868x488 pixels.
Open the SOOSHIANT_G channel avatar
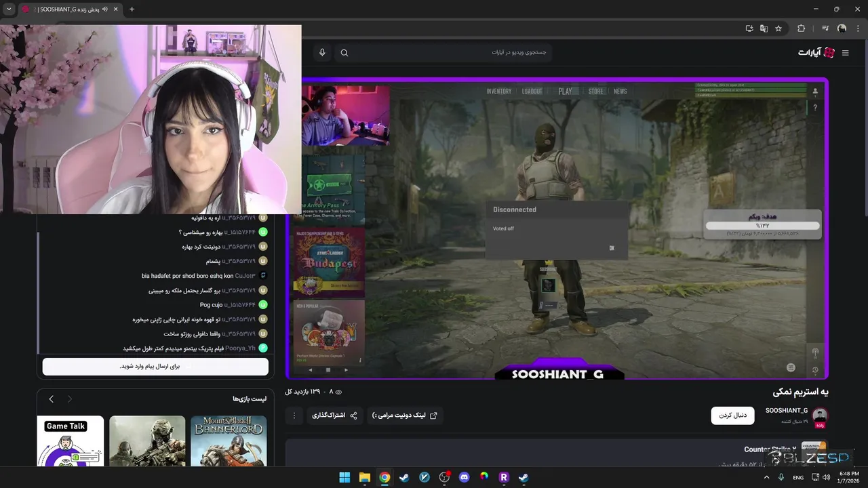coord(820,415)
